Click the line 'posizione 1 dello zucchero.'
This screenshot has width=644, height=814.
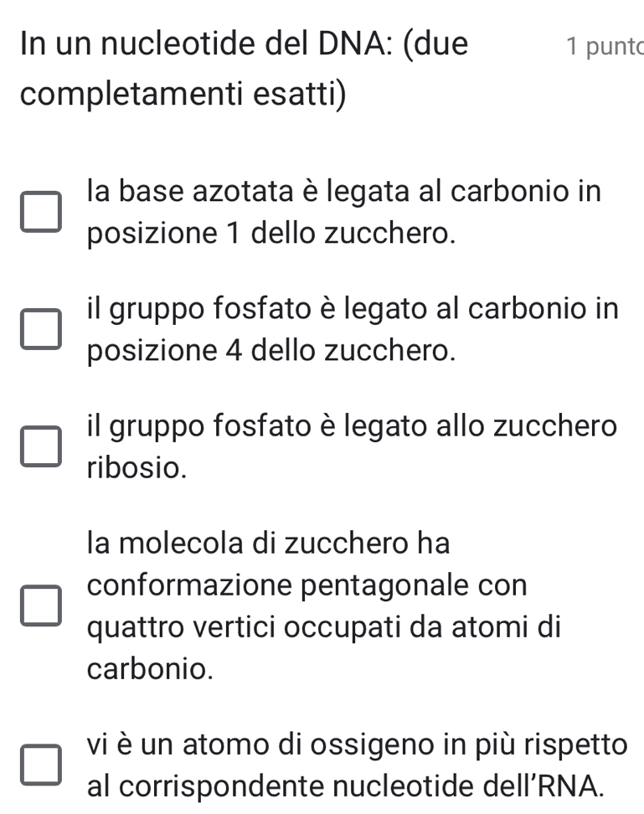(x=272, y=233)
